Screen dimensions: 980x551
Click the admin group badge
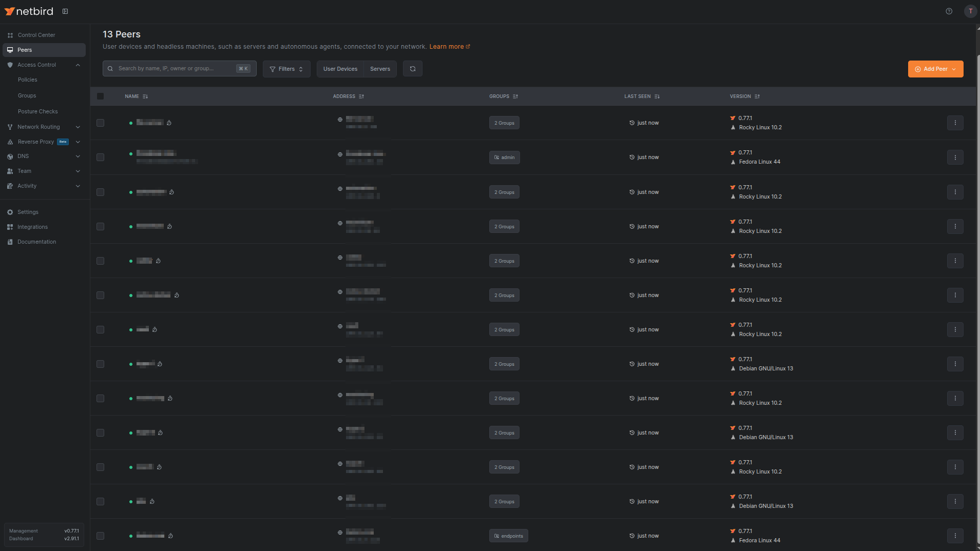pyautogui.click(x=505, y=158)
